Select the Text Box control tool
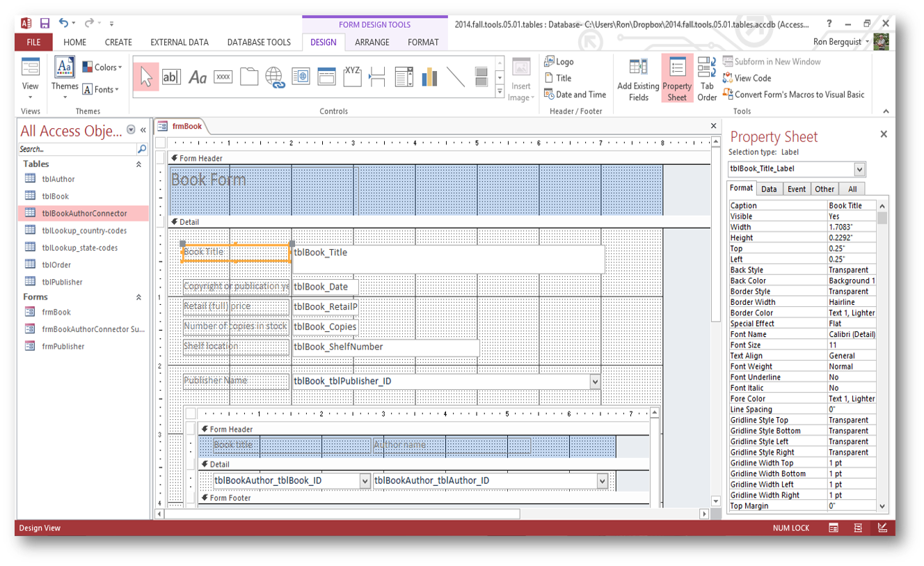924x566 pixels. pos(170,77)
